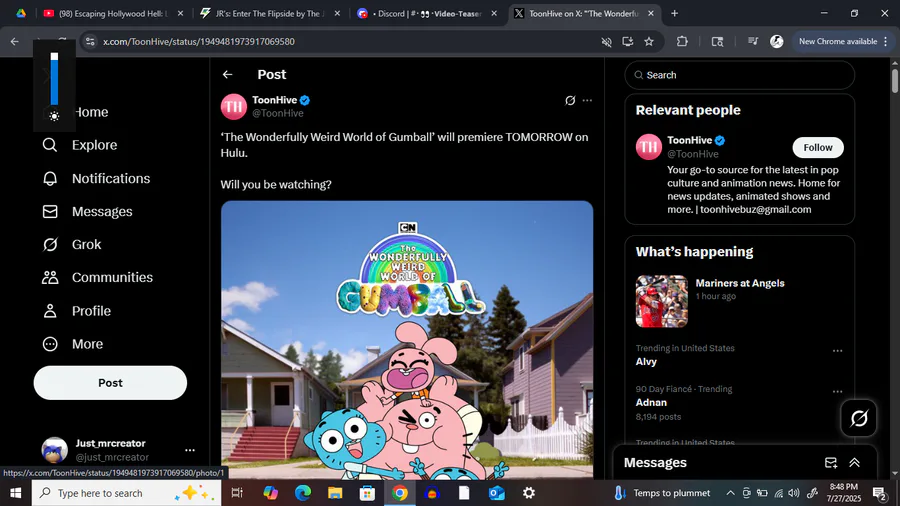Viewport: 900px width, 506px height.
Task: Click the install app icon in address bar
Action: (x=627, y=41)
